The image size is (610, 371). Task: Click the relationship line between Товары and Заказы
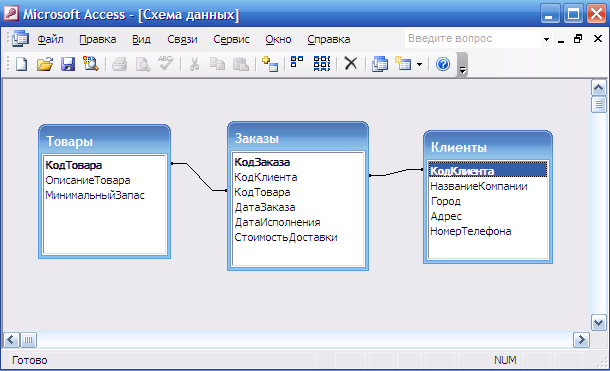pyautogui.click(x=200, y=177)
